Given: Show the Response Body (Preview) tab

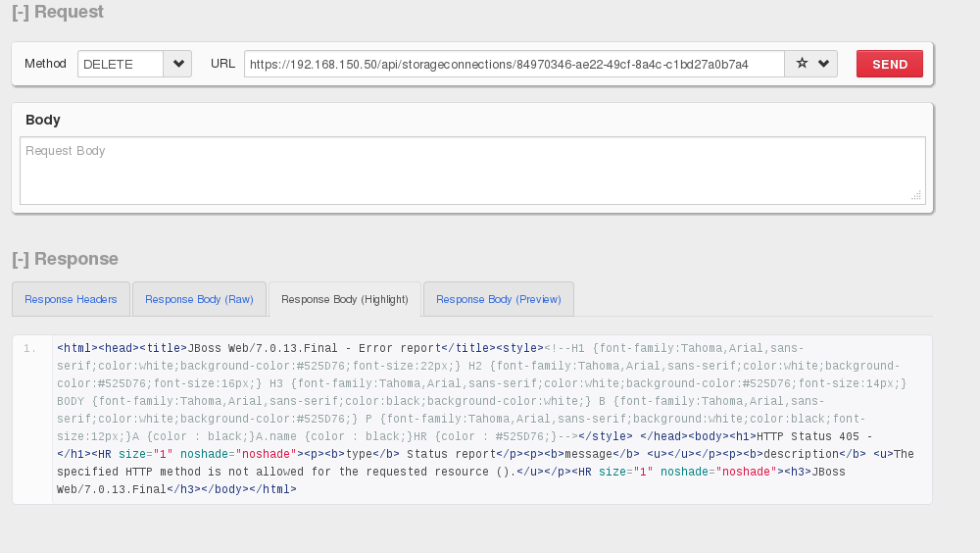Looking at the screenshot, I should (x=498, y=299).
